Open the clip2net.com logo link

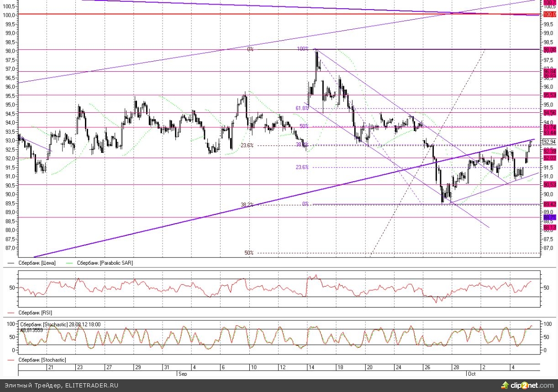pyautogui.click(x=528, y=386)
